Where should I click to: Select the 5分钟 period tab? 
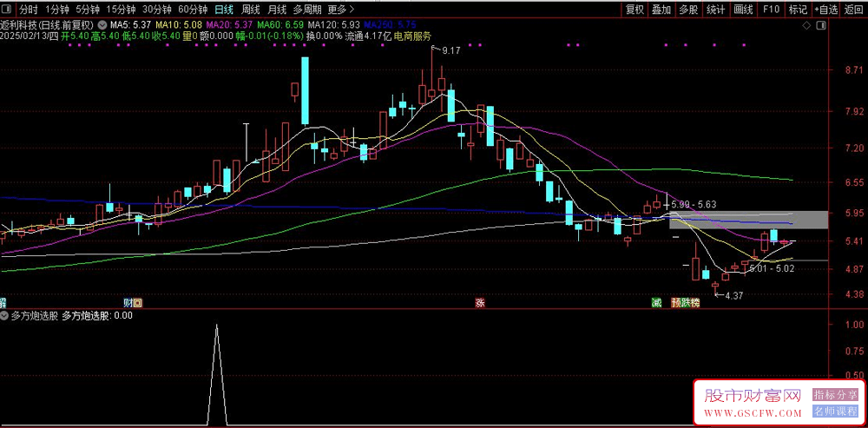88,10
